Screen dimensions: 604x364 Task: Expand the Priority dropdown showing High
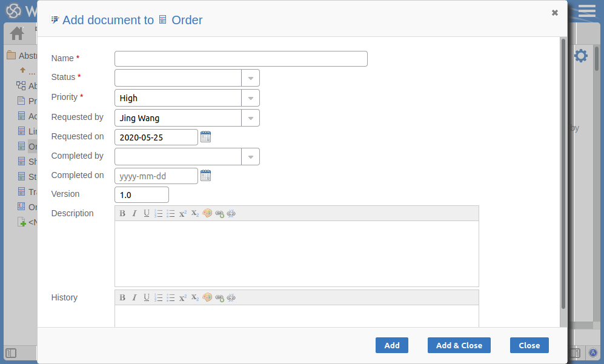[x=250, y=98]
